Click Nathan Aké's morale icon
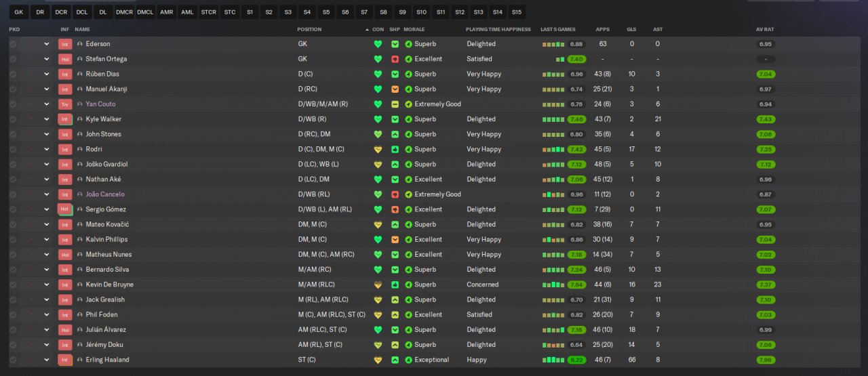 pyautogui.click(x=408, y=180)
